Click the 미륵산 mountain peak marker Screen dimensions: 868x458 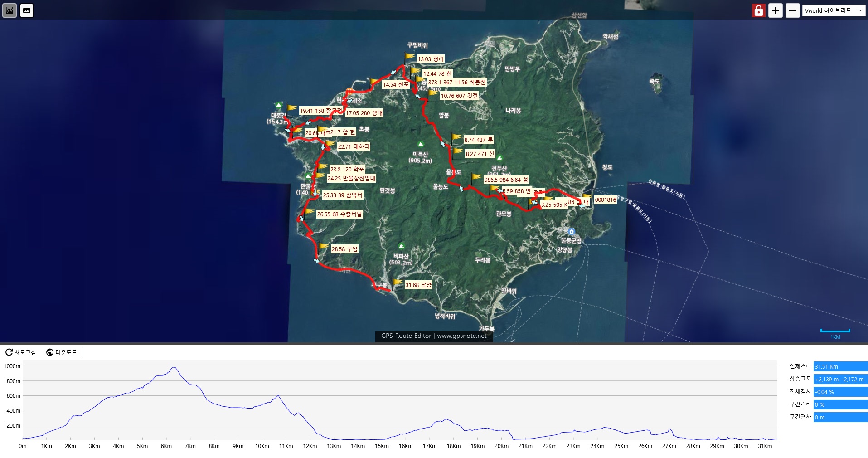click(x=421, y=144)
